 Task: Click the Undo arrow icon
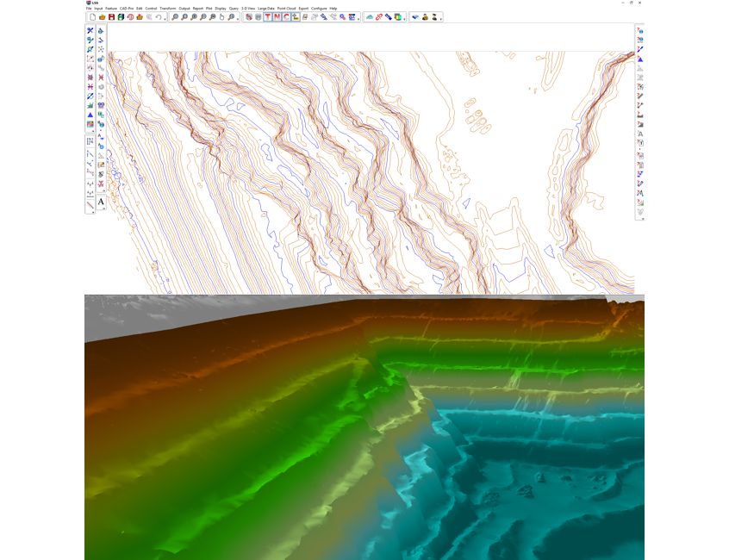[159, 17]
